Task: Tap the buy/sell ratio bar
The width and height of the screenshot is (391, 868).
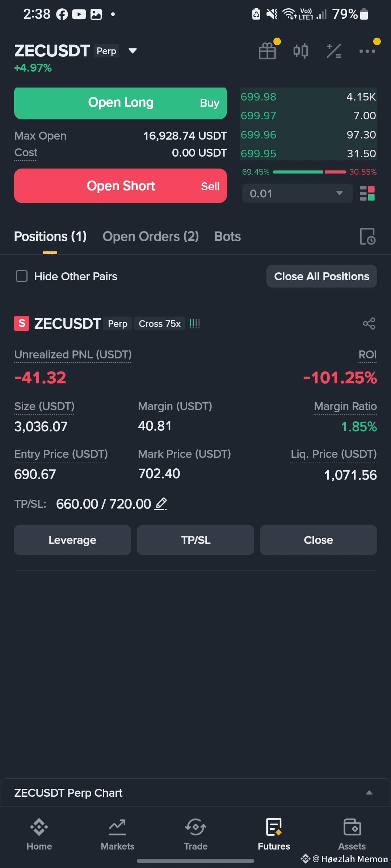Action: coord(309,172)
